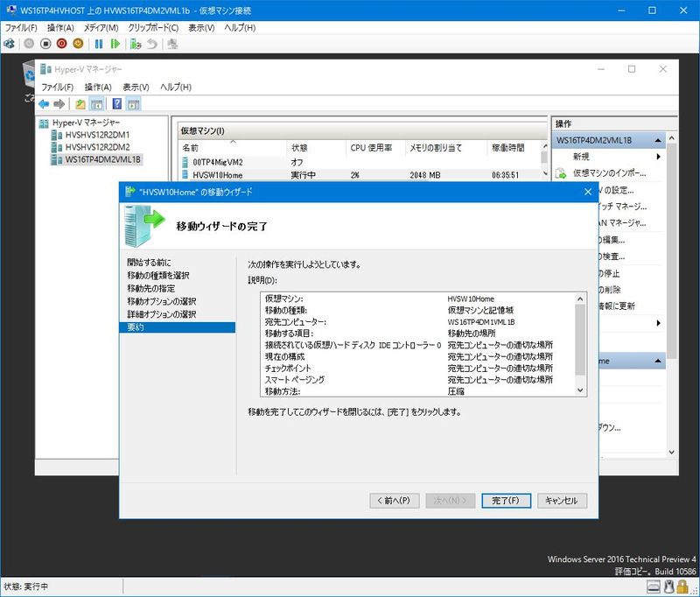Screen dimensions: 700x597
Task: Send Ctrl+Alt+Del with the leftmost toolbar icon
Action: [9, 44]
